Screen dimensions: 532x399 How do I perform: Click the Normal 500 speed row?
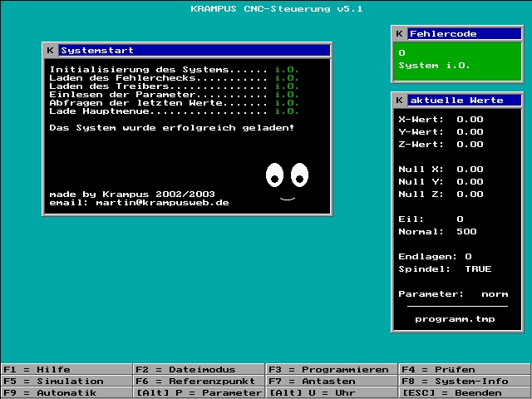pyautogui.click(x=437, y=232)
